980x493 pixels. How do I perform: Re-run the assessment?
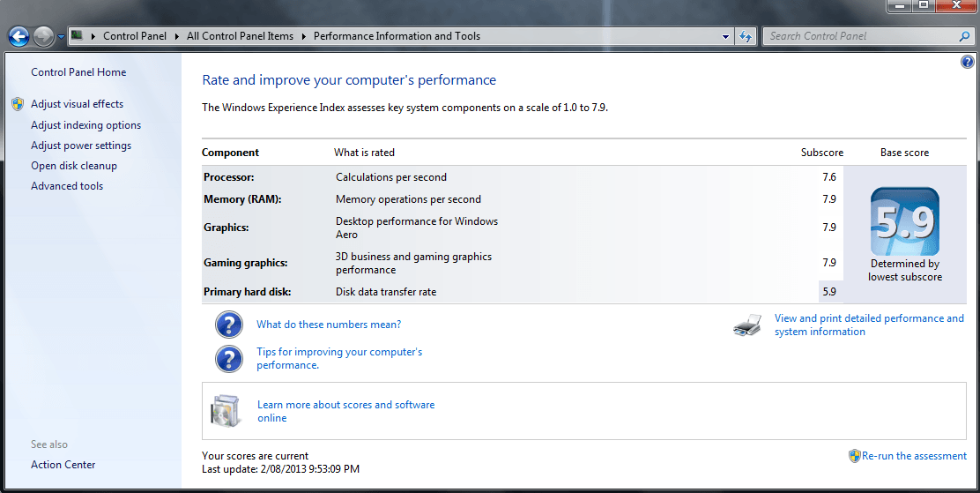pyautogui.click(x=914, y=456)
